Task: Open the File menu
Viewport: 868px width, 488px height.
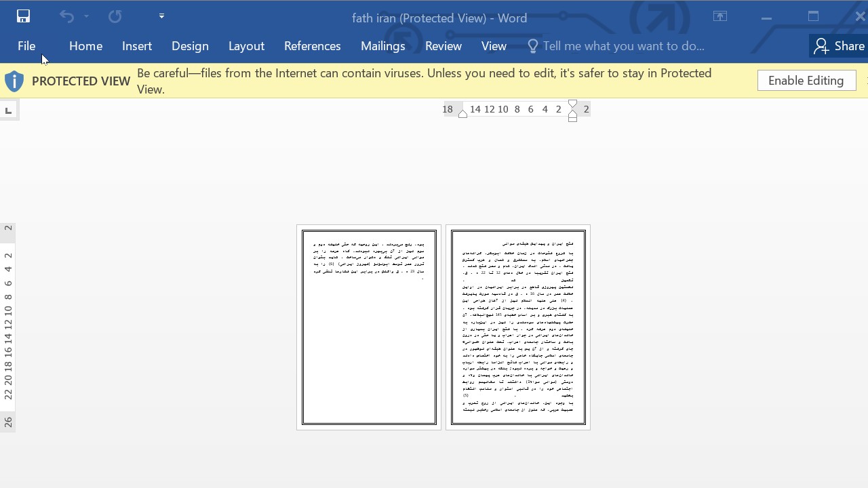Action: 26,46
